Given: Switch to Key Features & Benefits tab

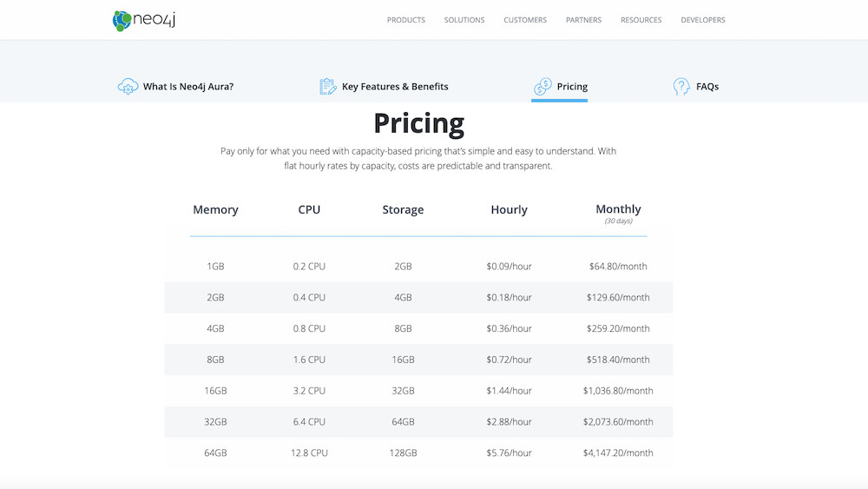Looking at the screenshot, I should [395, 87].
